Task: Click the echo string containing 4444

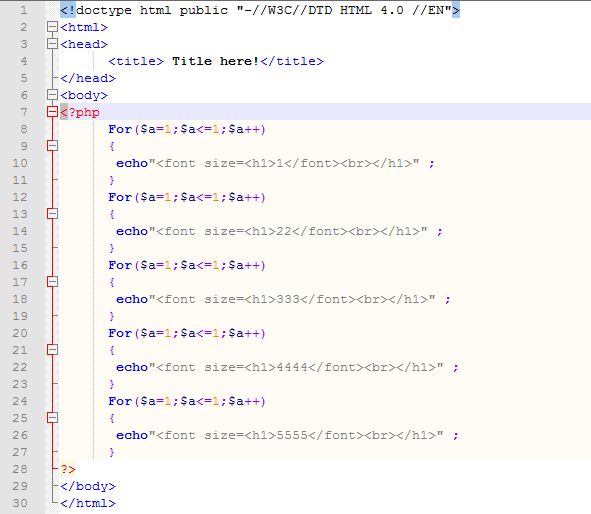Action: tap(296, 367)
